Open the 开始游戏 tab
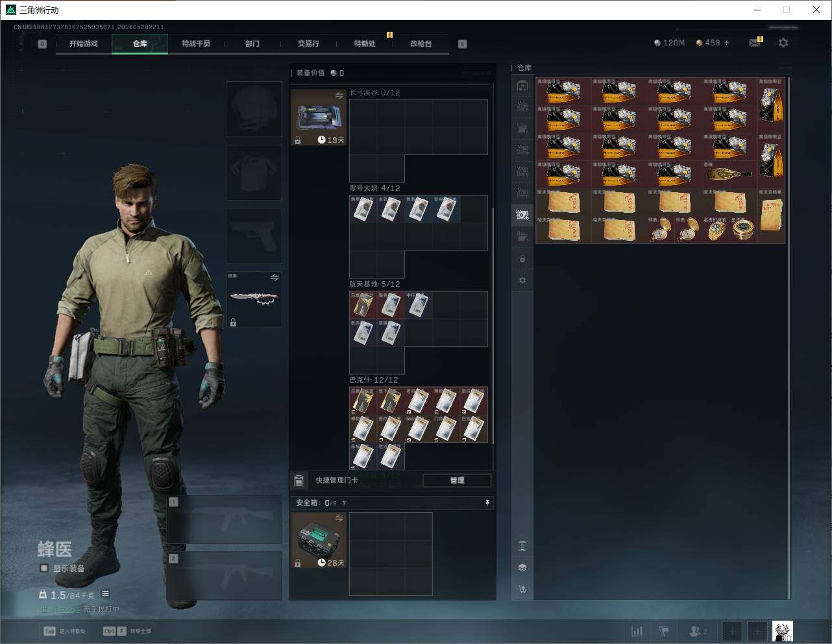The height and width of the screenshot is (644, 832). [83, 43]
